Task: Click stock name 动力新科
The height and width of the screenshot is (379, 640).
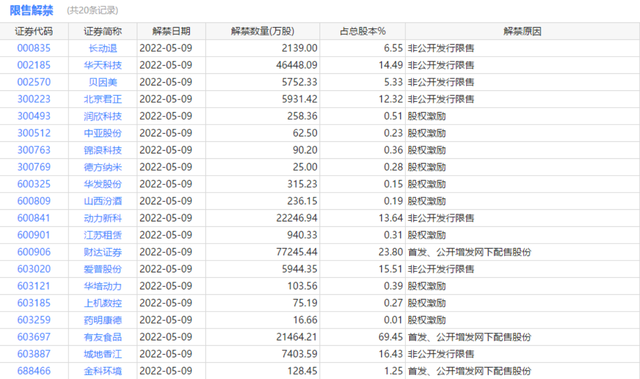Action: pyautogui.click(x=103, y=218)
